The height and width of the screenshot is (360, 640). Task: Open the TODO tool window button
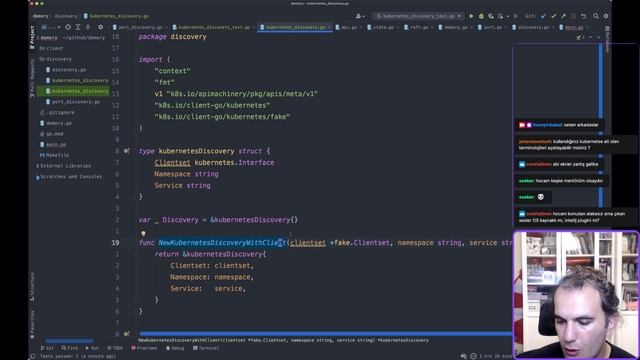click(115, 348)
